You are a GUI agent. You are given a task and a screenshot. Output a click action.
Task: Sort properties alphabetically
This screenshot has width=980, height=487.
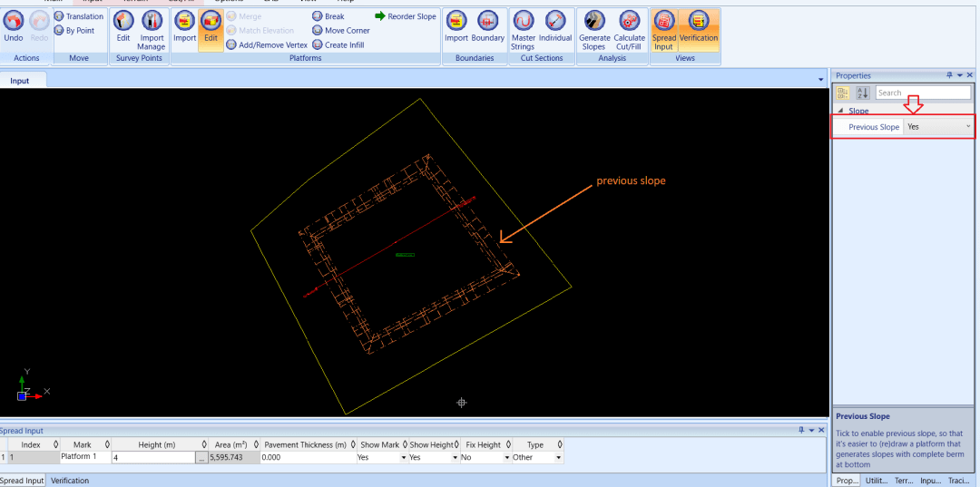[863, 93]
